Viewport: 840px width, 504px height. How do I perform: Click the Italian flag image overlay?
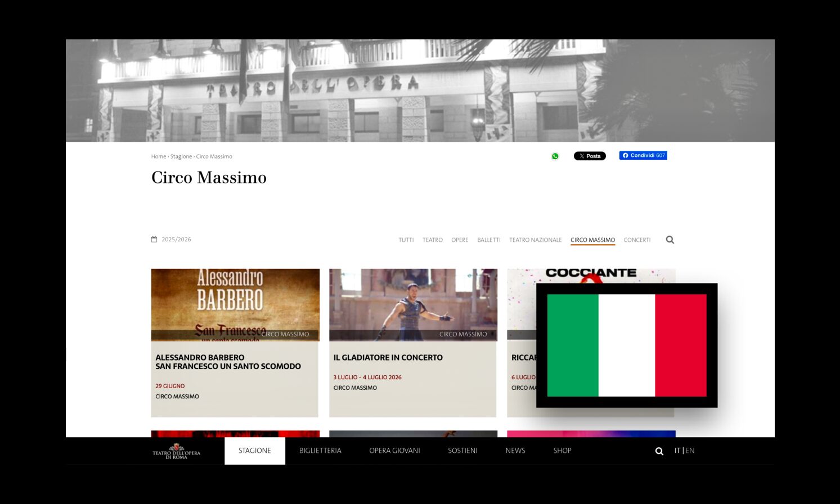point(627,345)
